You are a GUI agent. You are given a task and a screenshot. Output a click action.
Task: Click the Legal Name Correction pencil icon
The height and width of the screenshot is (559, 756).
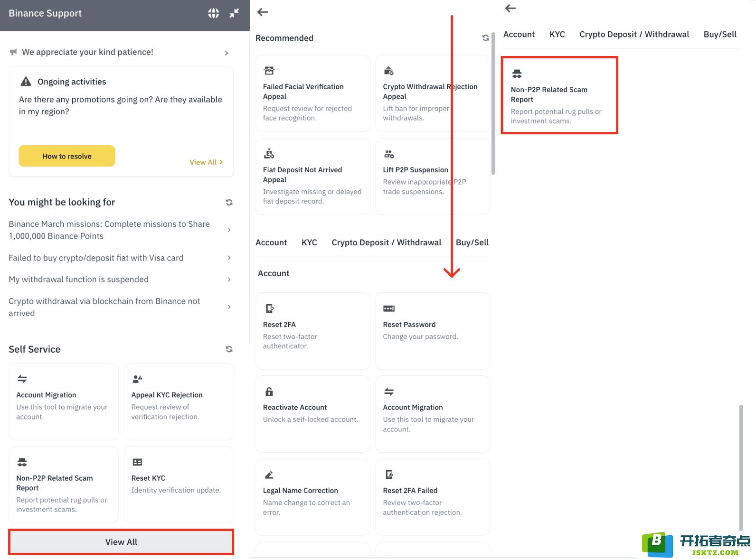(269, 475)
